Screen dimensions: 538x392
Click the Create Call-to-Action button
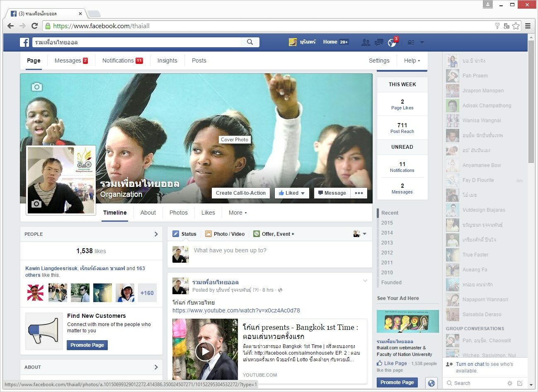[x=240, y=193]
